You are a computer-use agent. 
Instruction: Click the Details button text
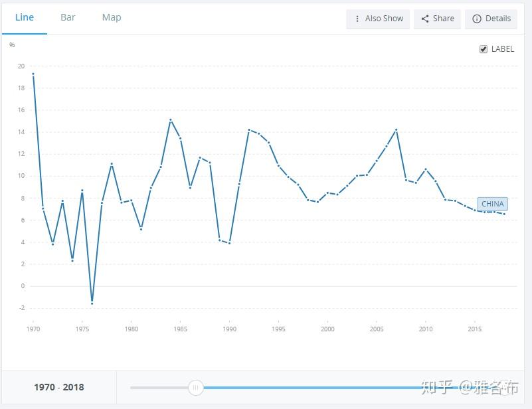497,19
